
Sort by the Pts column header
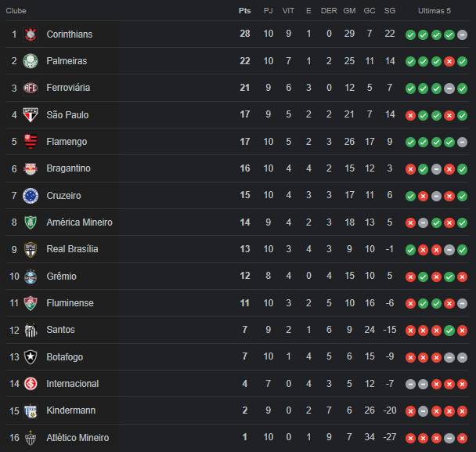pyautogui.click(x=245, y=11)
